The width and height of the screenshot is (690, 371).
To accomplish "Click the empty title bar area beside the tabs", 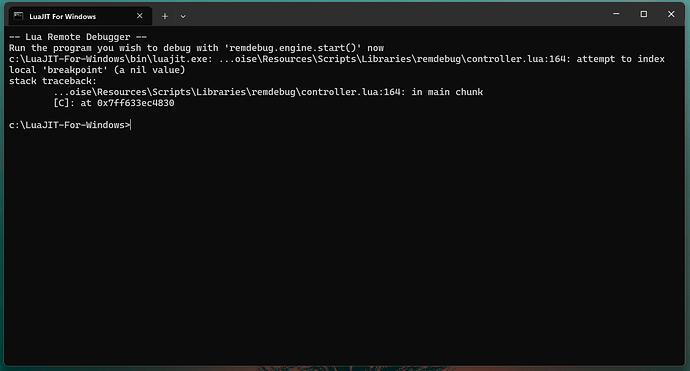I will coord(396,14).
